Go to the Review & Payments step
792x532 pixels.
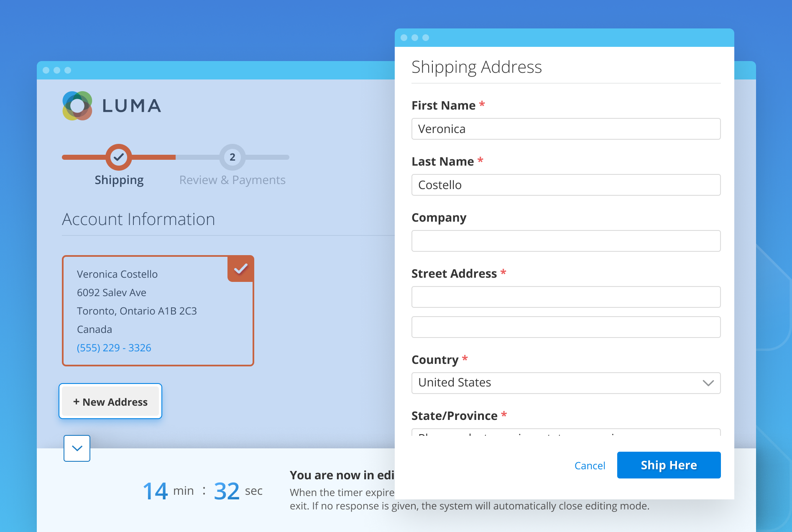232,180
